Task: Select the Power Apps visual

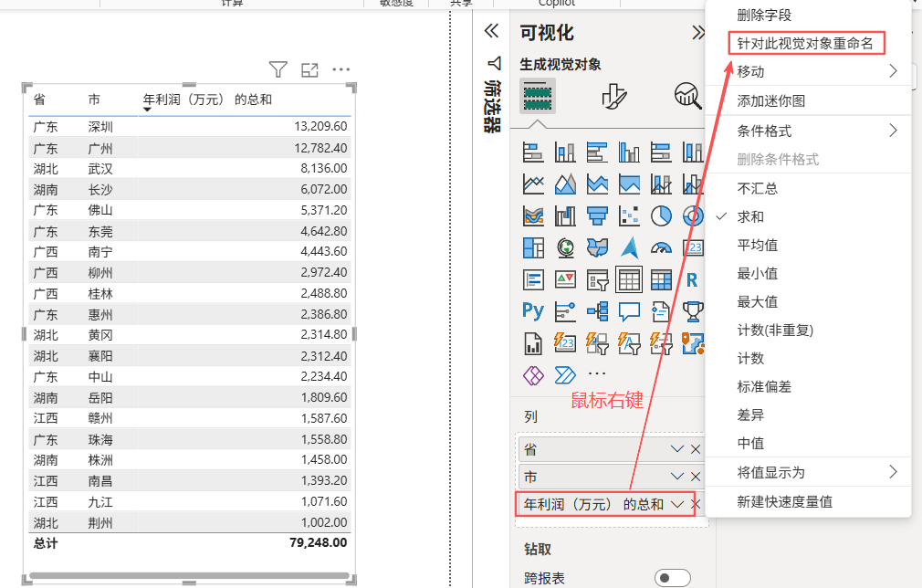Action: [533, 375]
